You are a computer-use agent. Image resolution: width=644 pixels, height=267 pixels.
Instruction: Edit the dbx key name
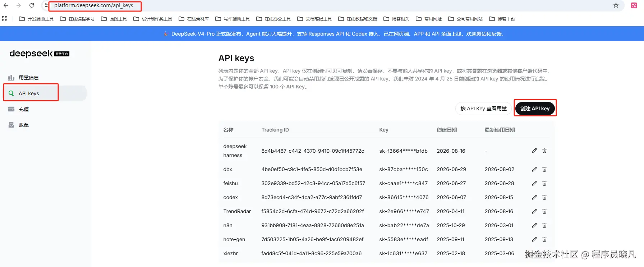(x=534, y=169)
